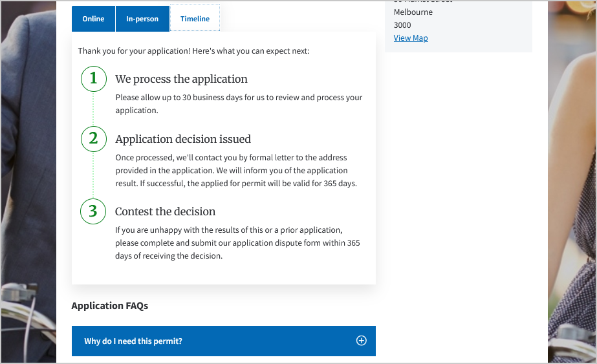Viewport: 597px width, 364px height.
Task: Select the Timeline tab
Action: tap(195, 19)
